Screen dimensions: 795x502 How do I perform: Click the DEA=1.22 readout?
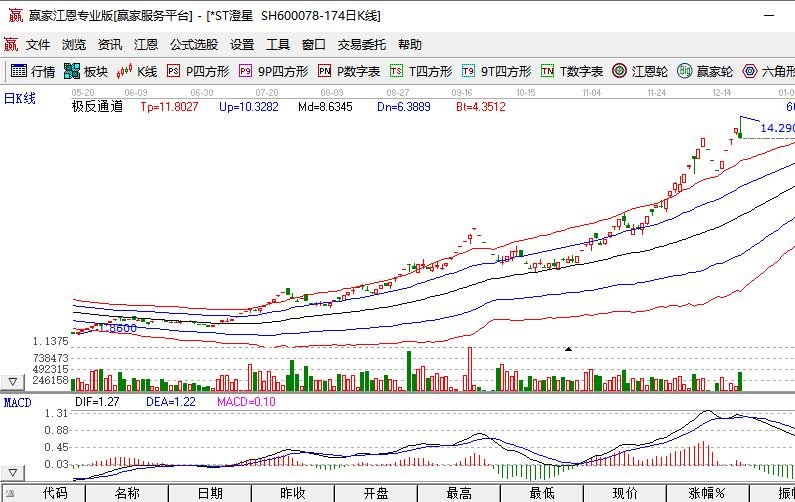171,402
